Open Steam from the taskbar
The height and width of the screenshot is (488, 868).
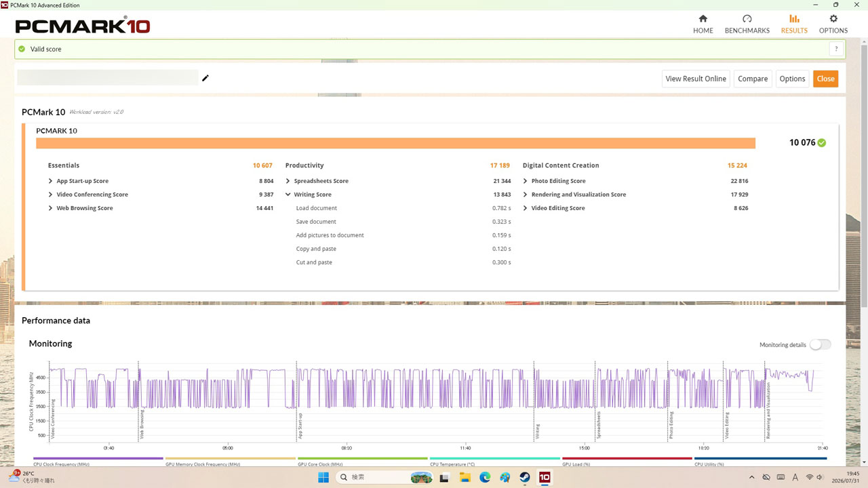coord(524,477)
